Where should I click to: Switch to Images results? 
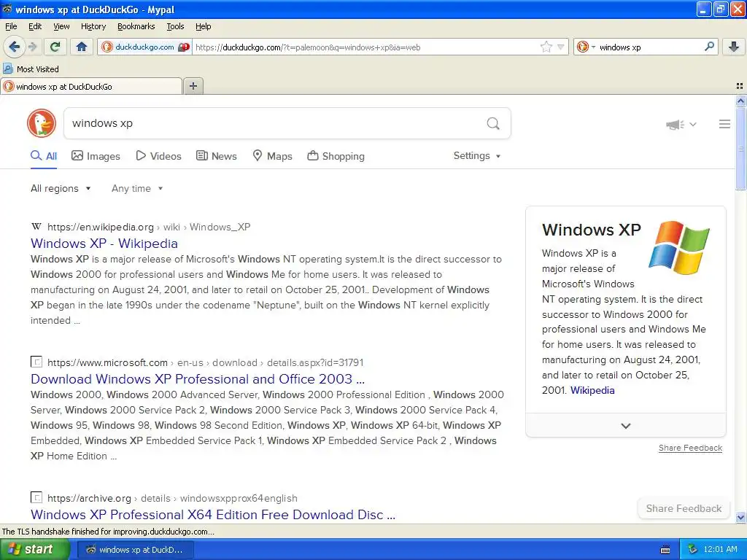(x=96, y=156)
